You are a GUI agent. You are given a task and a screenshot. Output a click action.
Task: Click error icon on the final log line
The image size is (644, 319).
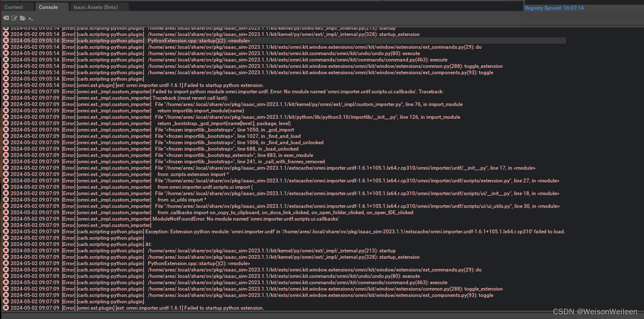click(6, 308)
